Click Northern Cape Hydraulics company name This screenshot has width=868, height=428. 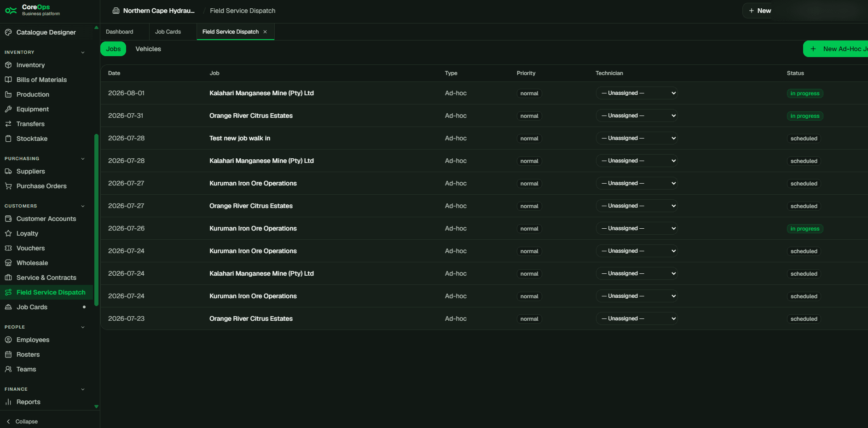tap(159, 11)
